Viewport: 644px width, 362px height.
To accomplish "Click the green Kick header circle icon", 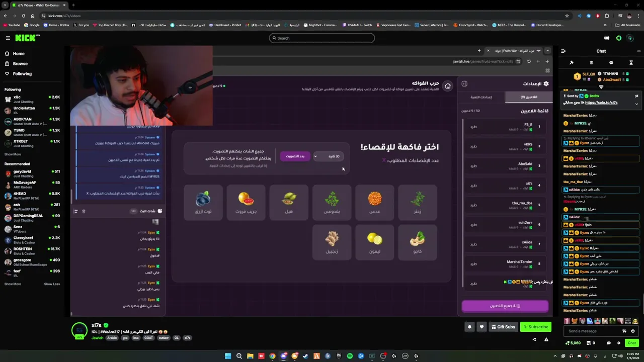I will [x=619, y=38].
